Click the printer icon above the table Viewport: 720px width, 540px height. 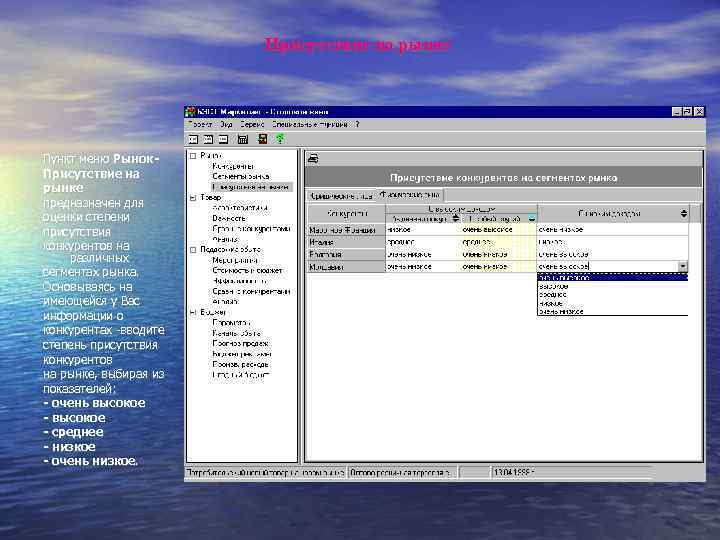pos(313,159)
